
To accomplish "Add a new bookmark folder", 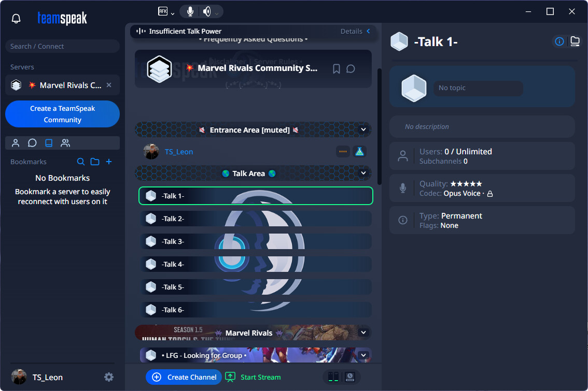I will 95,162.
